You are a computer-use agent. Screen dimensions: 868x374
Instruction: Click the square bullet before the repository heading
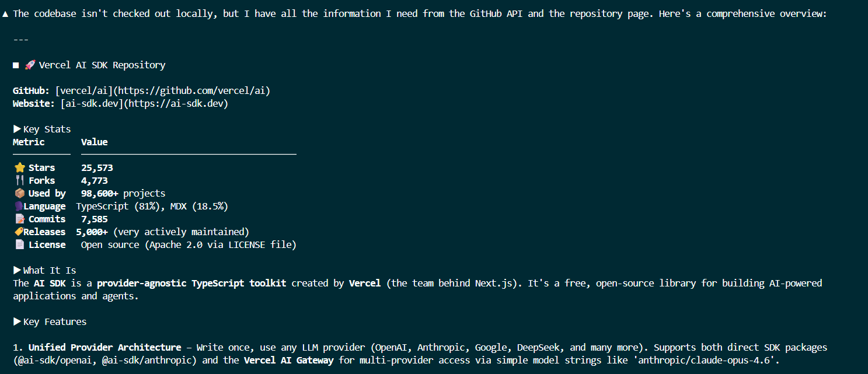(x=16, y=65)
